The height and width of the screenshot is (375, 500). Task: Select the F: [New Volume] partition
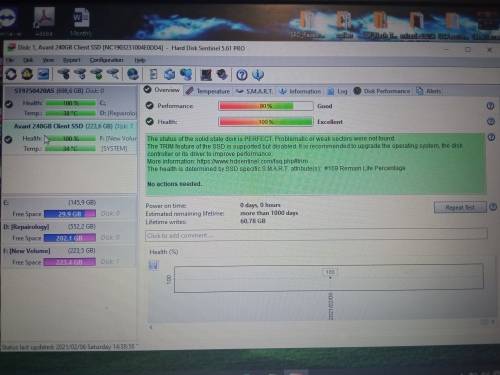coord(69,257)
